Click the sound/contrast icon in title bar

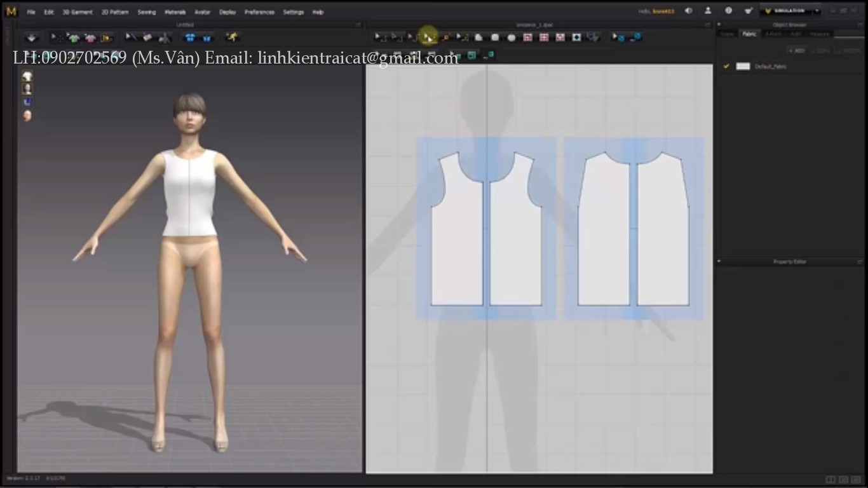pyautogui.click(x=689, y=11)
